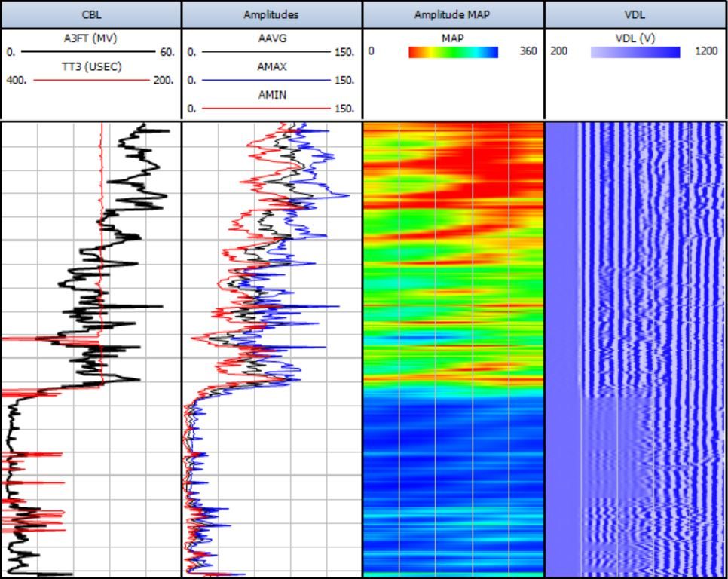This screenshot has height=579, width=728.
Task: Select the CBL track header
Action: [x=91, y=14]
